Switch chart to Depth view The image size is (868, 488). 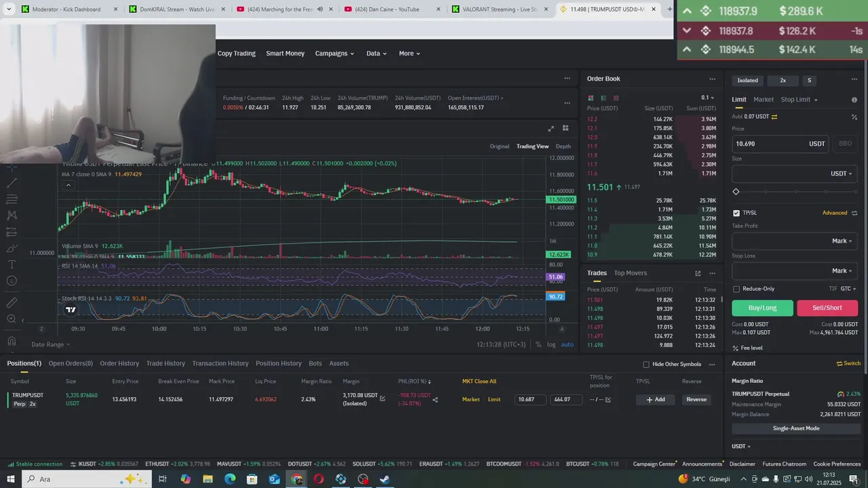click(x=564, y=146)
